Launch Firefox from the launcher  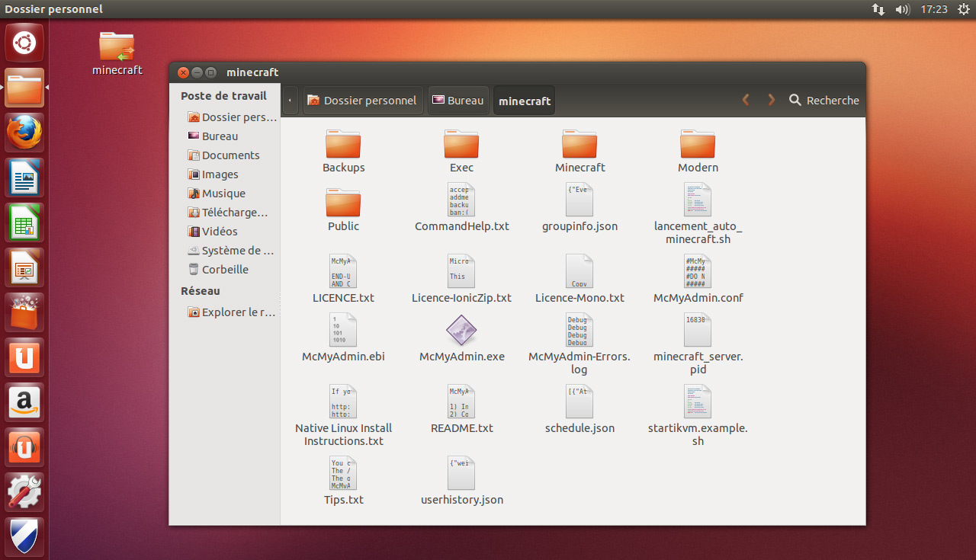point(24,133)
